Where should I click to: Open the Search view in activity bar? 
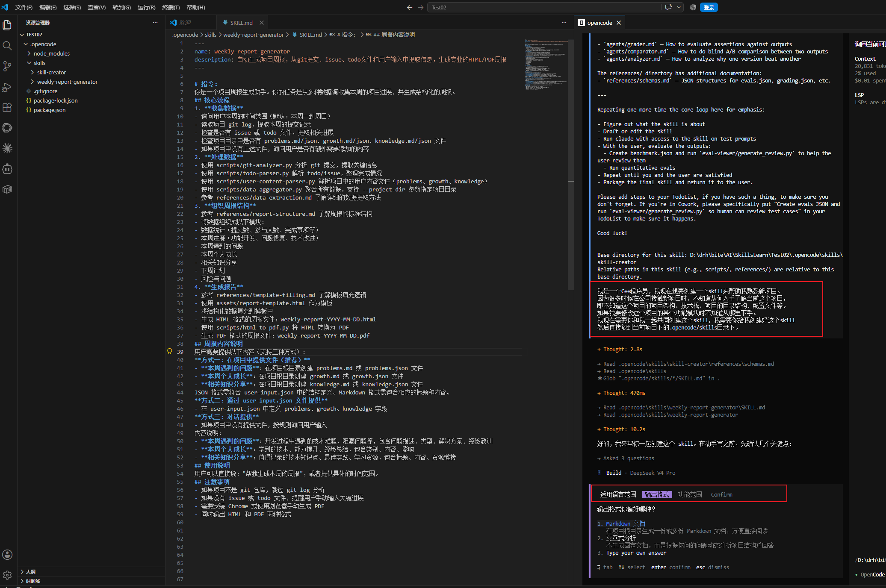[7, 46]
